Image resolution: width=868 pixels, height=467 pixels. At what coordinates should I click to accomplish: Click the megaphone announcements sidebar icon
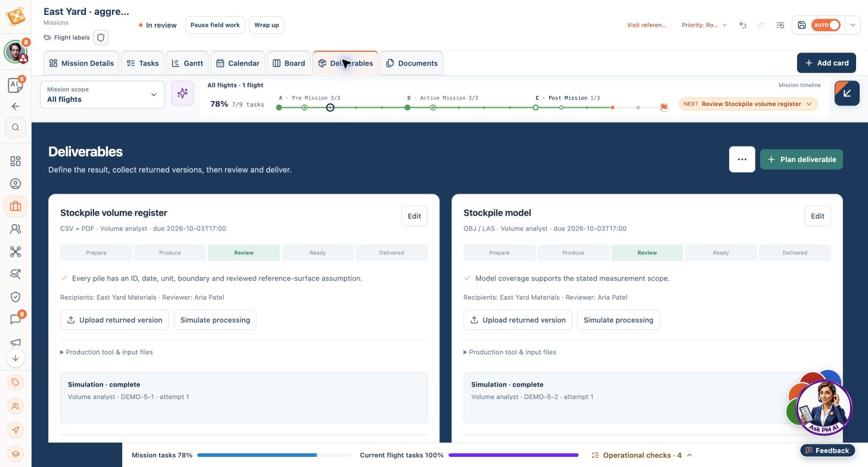pos(15,342)
